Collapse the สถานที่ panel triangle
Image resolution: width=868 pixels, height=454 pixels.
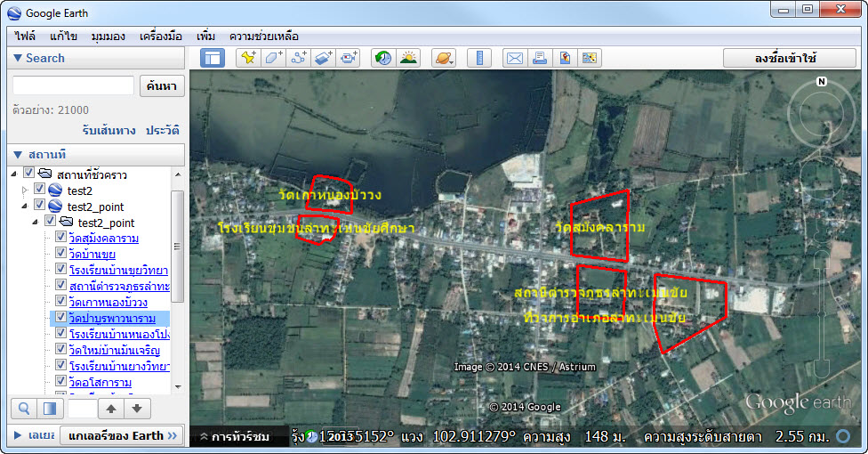[17, 154]
